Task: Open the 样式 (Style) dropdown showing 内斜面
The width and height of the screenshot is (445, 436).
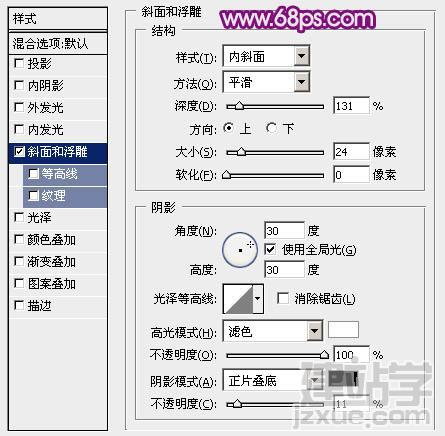Action: point(266,56)
